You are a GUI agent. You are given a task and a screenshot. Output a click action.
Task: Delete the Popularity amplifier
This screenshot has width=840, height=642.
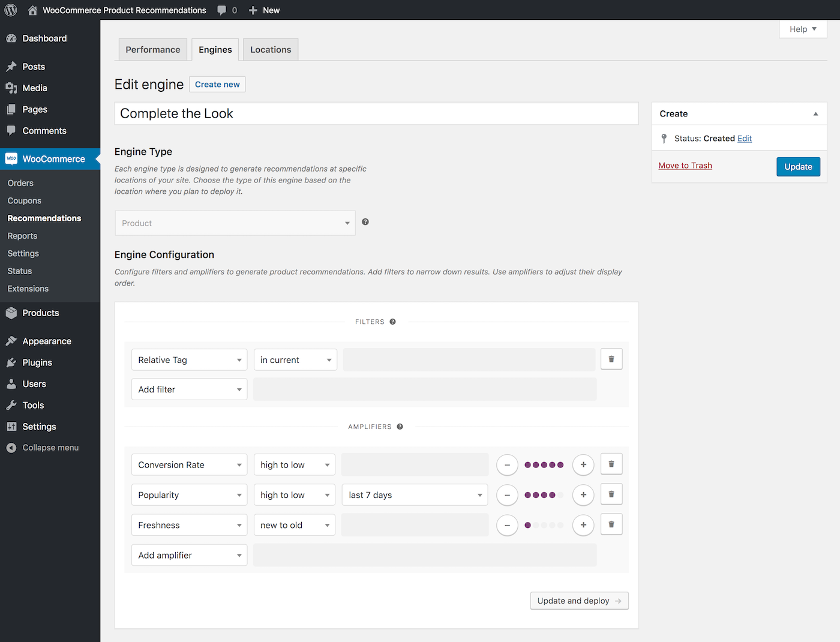[611, 494]
